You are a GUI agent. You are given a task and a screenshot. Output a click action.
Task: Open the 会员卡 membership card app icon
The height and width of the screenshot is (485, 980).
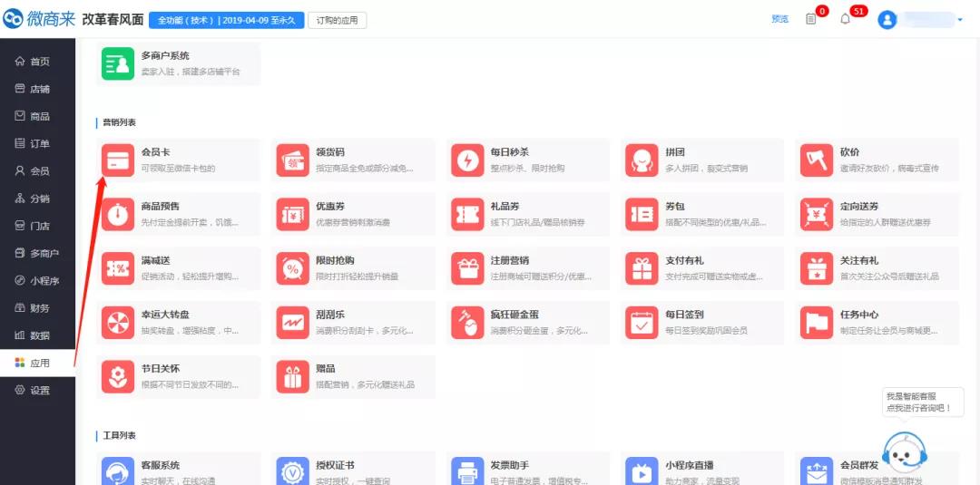[117, 160]
